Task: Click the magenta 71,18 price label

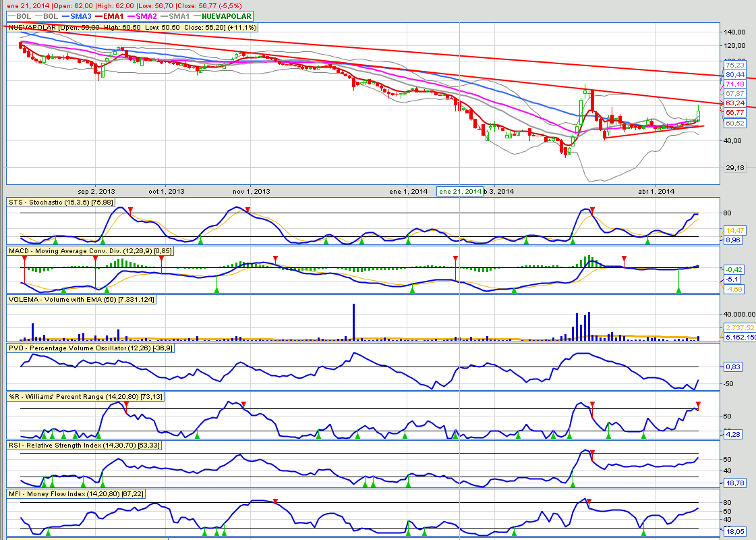Action: [734, 84]
